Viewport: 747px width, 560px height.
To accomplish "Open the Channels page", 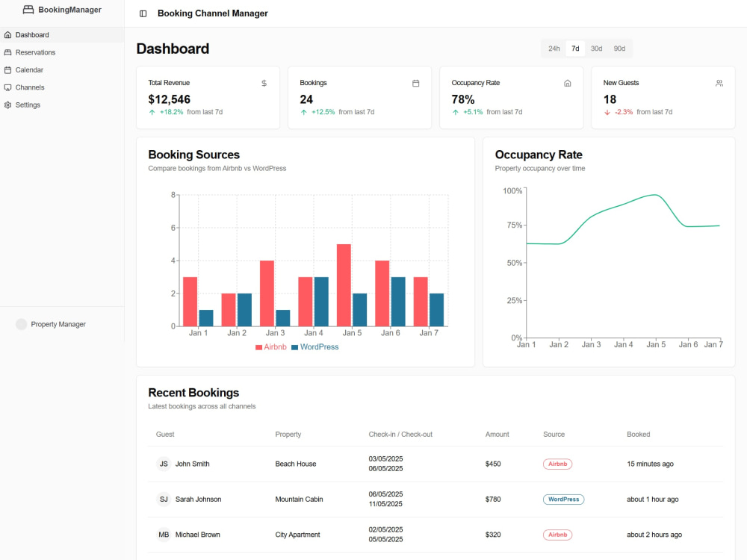I will [x=62, y=87].
